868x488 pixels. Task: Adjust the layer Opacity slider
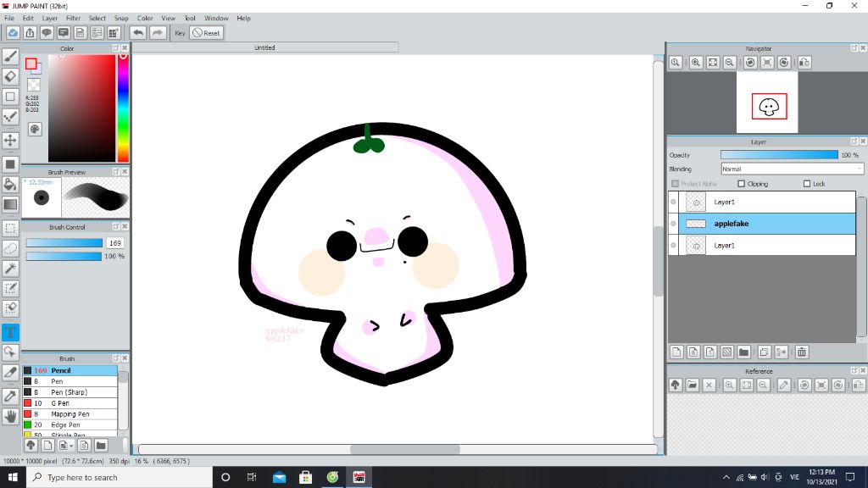[x=780, y=155]
